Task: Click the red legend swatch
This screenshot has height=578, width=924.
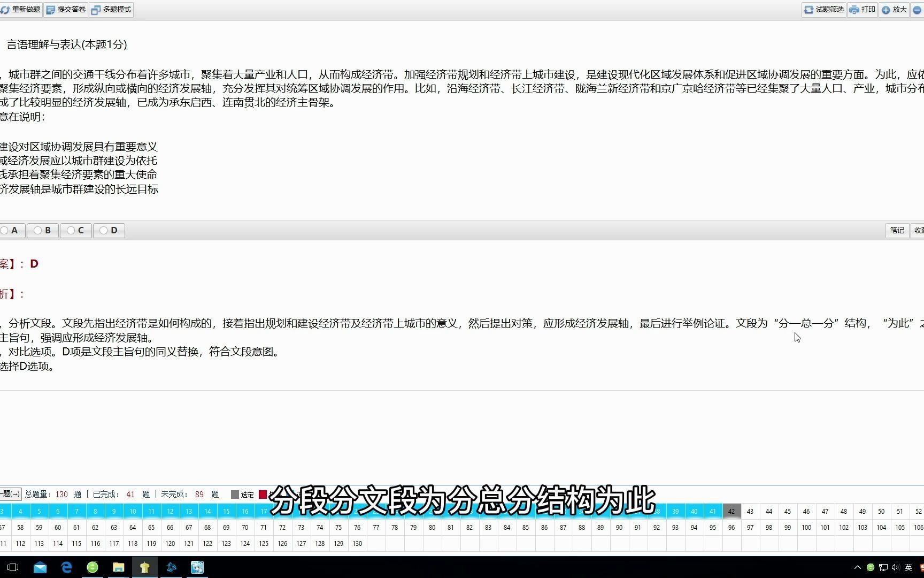Action: pos(263,495)
